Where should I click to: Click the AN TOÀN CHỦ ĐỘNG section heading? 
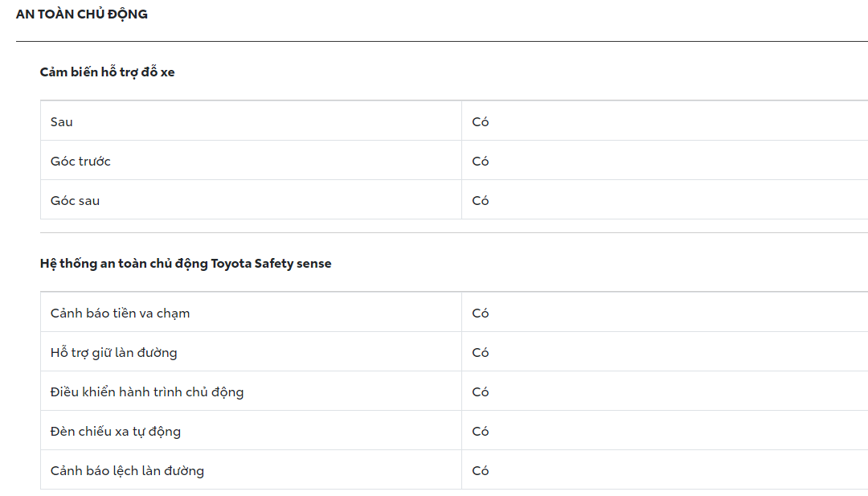[x=82, y=14]
